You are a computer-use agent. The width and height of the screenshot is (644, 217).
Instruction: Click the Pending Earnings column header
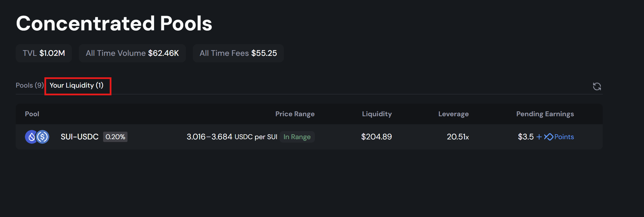pyautogui.click(x=545, y=114)
